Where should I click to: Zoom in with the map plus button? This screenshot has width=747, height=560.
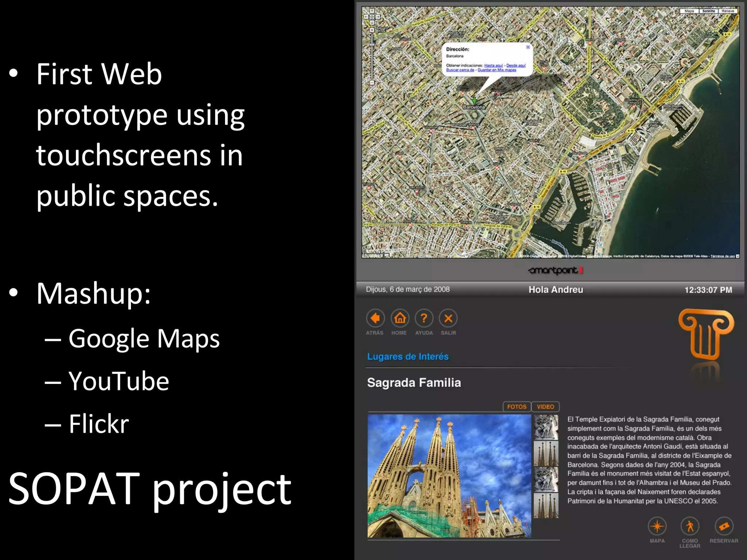372,30
